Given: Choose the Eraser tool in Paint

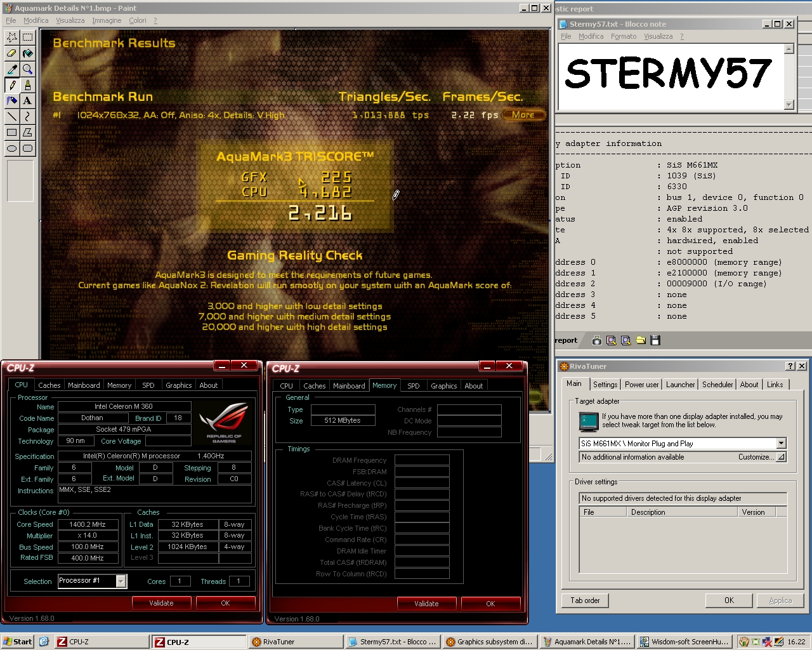Looking at the screenshot, I should point(12,53).
